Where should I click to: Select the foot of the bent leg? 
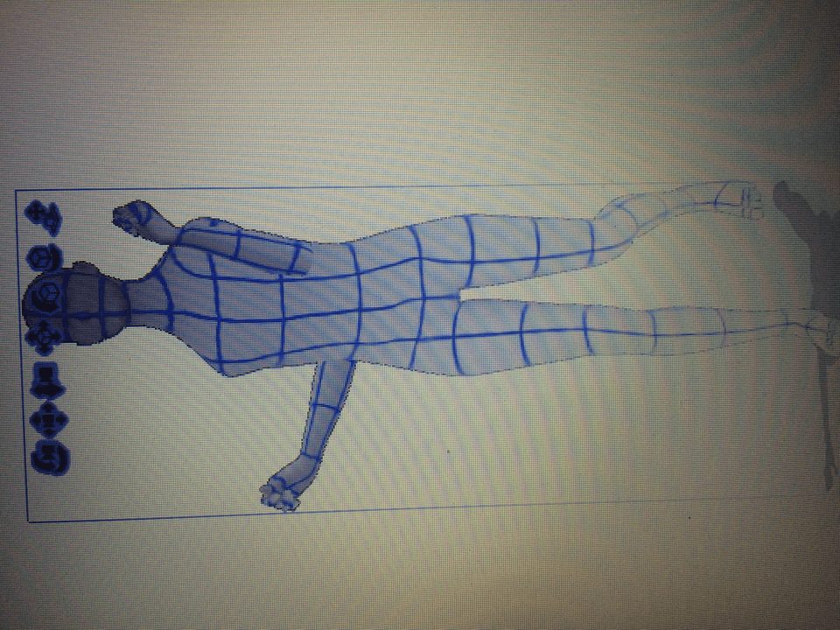click(x=742, y=199)
